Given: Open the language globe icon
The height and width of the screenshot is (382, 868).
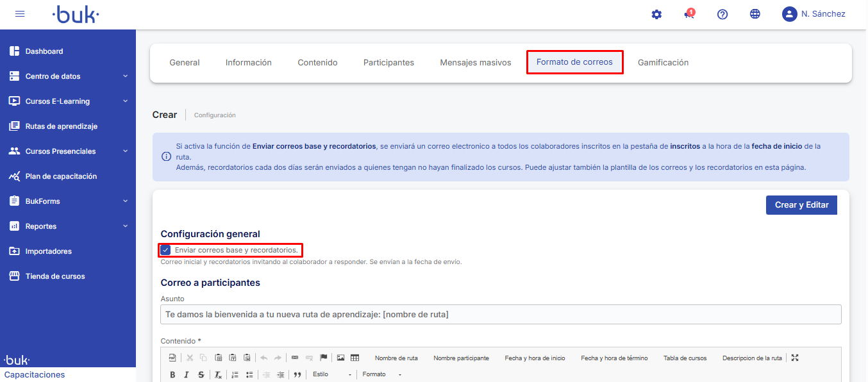Looking at the screenshot, I should click(755, 14).
